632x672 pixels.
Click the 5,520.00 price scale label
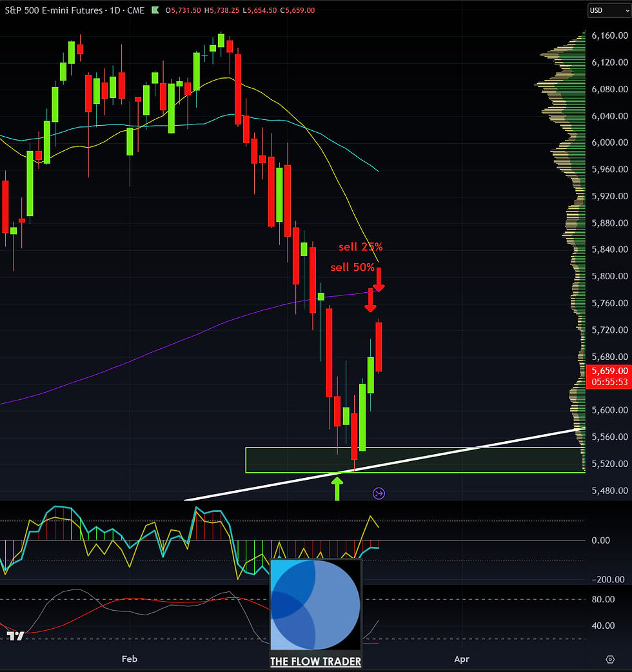pos(609,464)
